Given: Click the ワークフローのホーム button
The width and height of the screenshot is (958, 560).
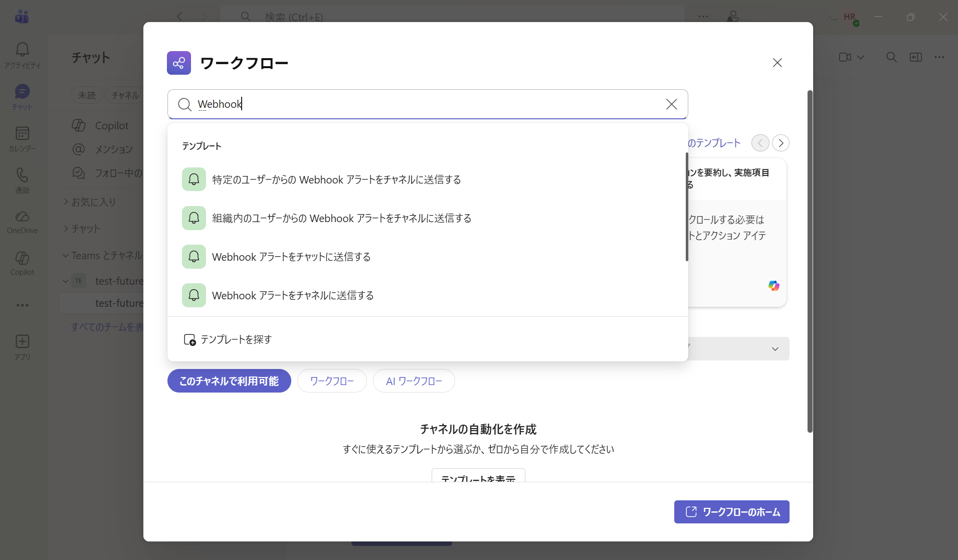Looking at the screenshot, I should tap(731, 511).
